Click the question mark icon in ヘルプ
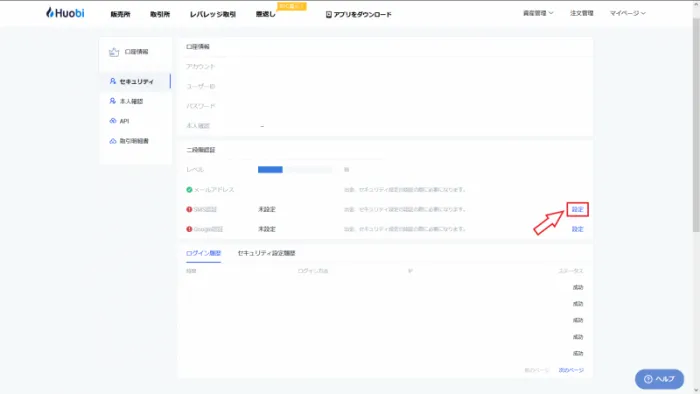Screen dimensions: 700x394 [648, 379]
